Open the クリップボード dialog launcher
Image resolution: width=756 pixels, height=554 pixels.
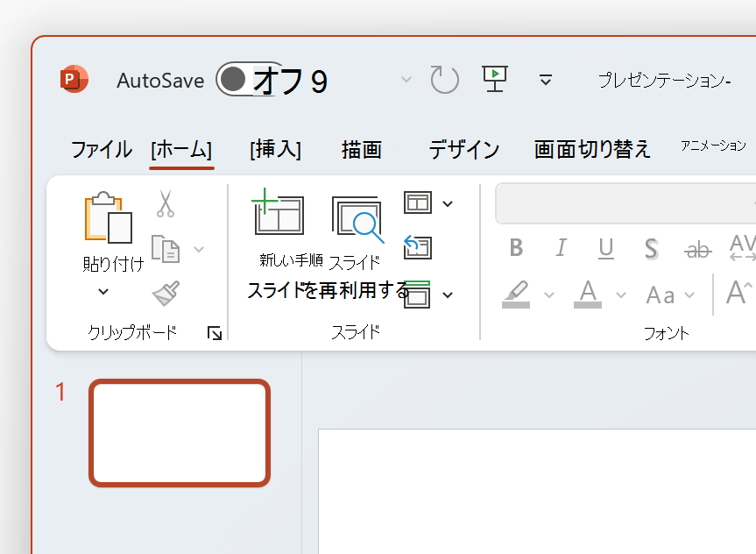(x=215, y=333)
